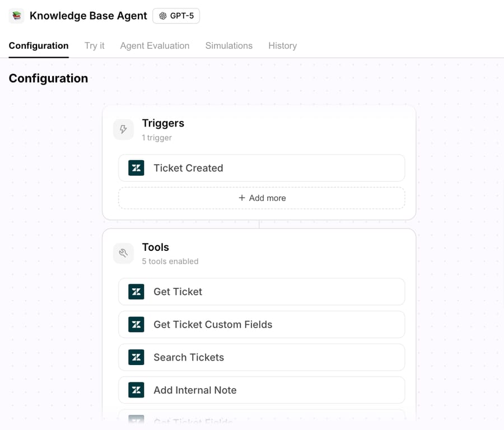Click the '5 tools enabled' label

pos(170,261)
